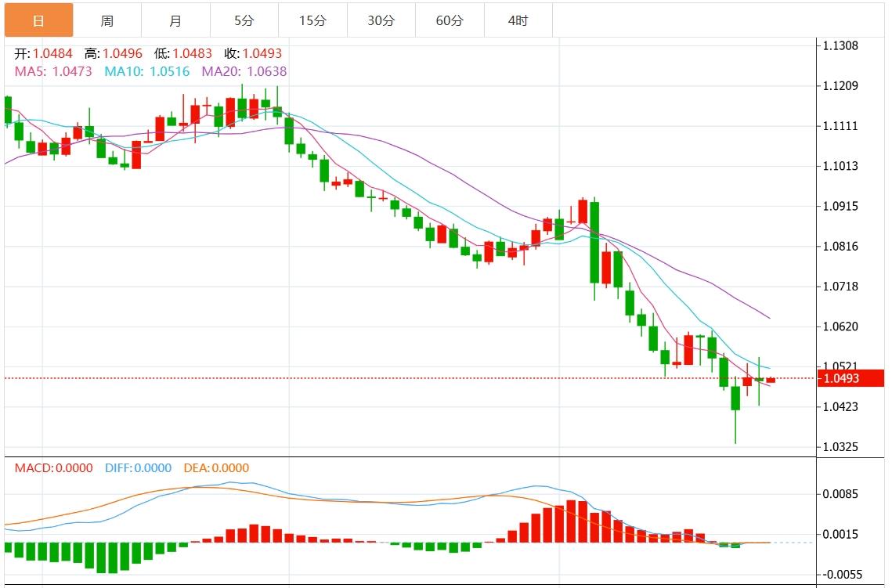The image size is (892, 588).
Task: Click the DEA: 0.0000 label
Action: pyautogui.click(x=216, y=468)
